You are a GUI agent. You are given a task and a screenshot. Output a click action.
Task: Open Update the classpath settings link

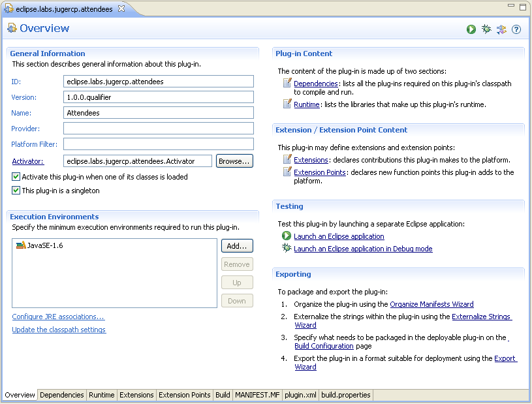pos(59,330)
